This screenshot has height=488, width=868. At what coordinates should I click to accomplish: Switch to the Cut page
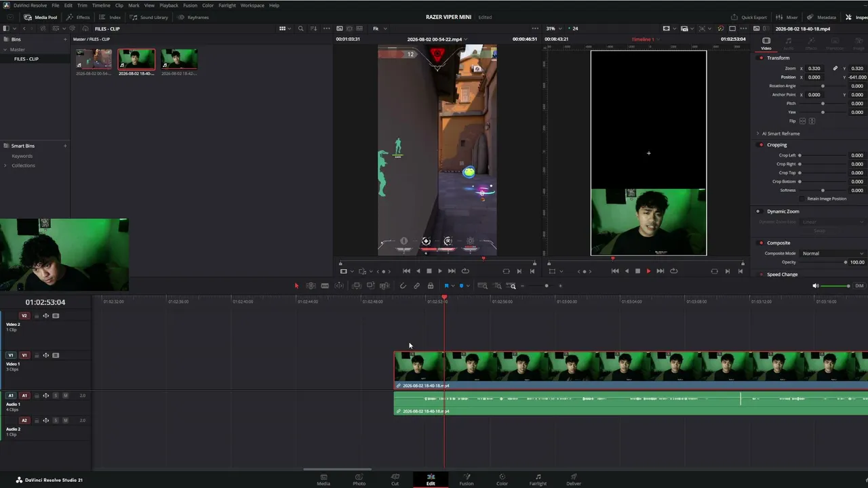click(x=395, y=479)
